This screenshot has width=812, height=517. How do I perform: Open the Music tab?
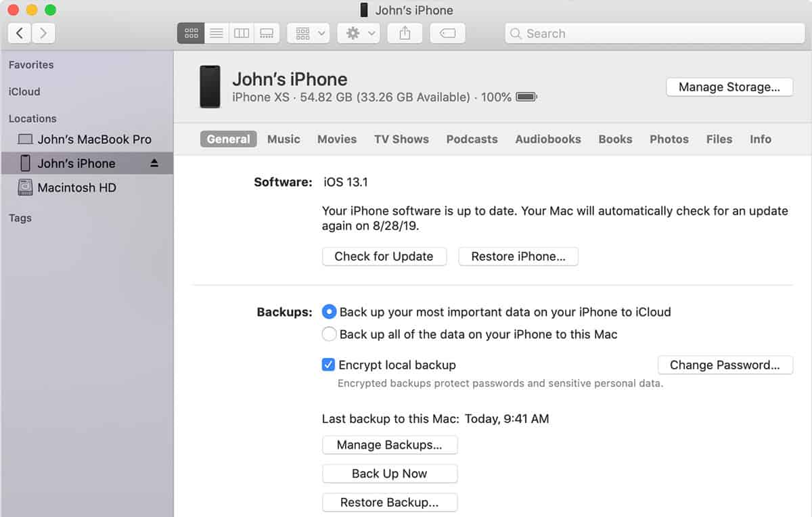284,139
